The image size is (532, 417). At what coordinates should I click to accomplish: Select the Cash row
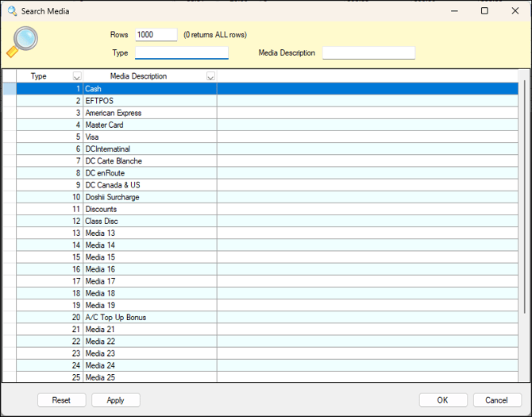[x=267, y=89]
